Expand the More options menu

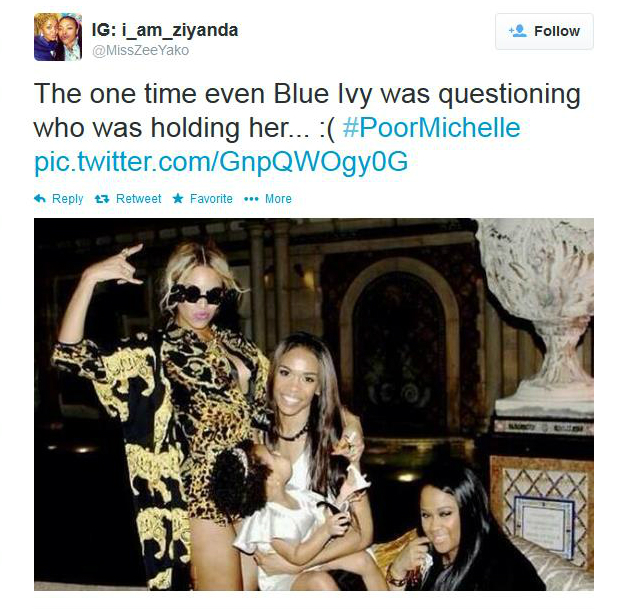278,199
